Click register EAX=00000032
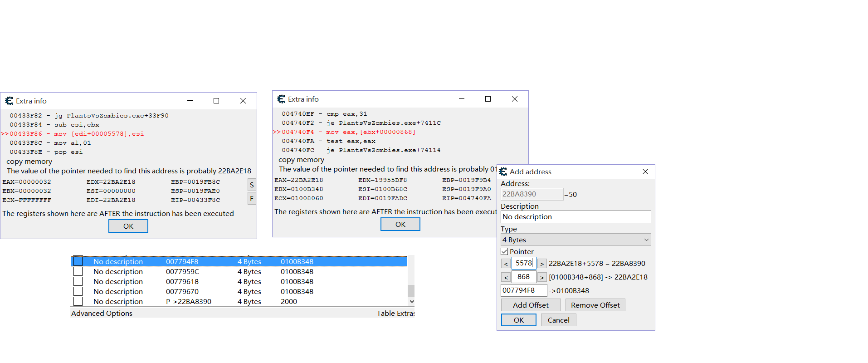Image resolution: width=868 pixels, height=363 pixels. 27,182
